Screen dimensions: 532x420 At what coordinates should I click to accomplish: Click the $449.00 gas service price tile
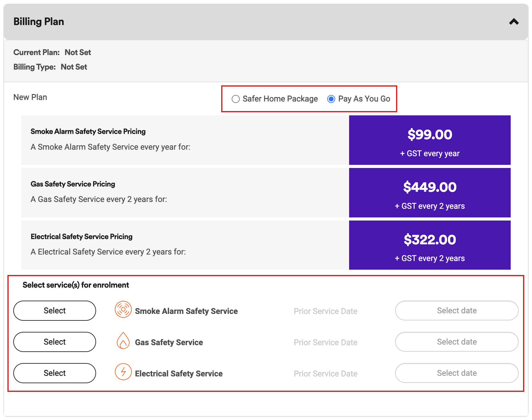pos(429,193)
